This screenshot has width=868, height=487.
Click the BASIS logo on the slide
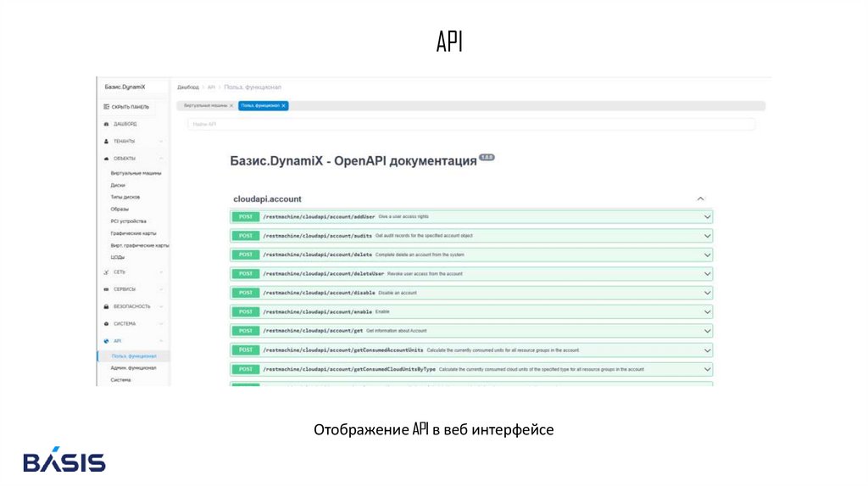click(x=64, y=459)
